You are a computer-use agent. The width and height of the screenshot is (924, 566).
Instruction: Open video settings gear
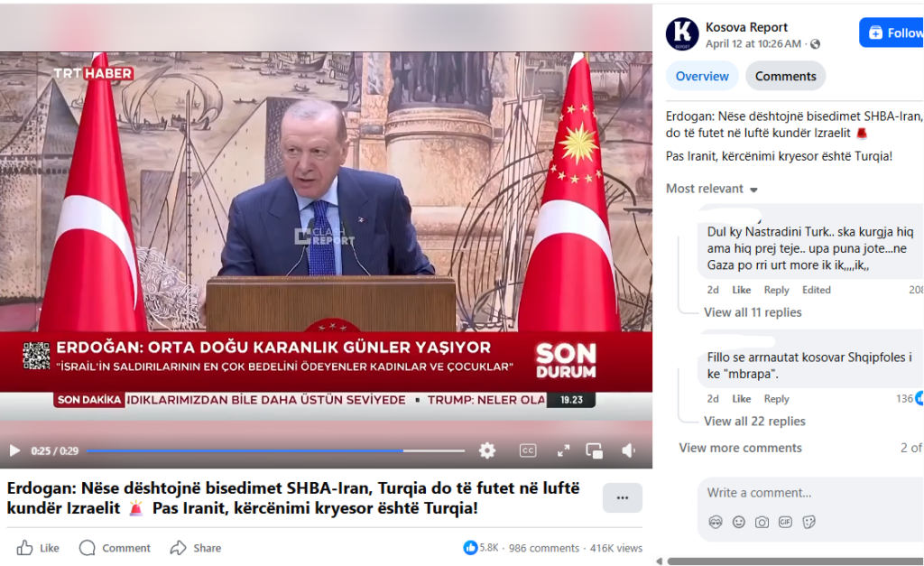pos(486,451)
